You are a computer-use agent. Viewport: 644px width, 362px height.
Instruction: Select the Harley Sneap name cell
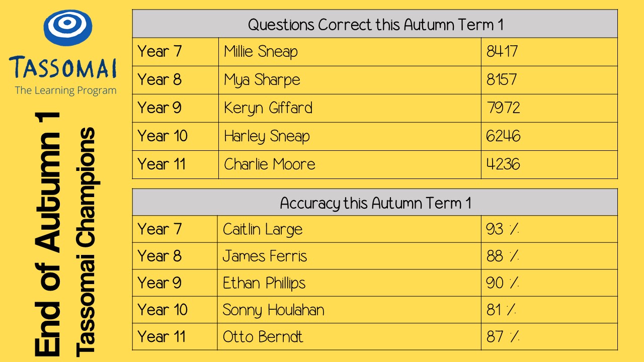point(350,136)
